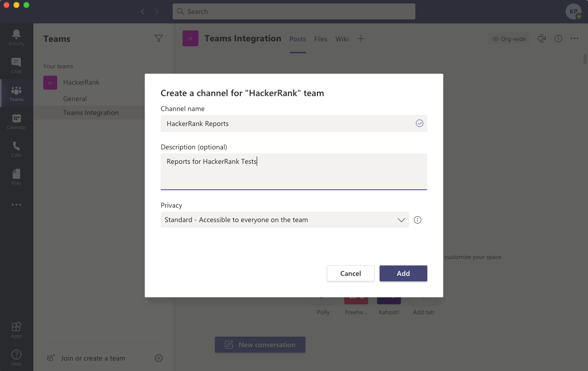This screenshot has width=588, height=371.
Task: Click the Channel name input field
Action: (294, 124)
